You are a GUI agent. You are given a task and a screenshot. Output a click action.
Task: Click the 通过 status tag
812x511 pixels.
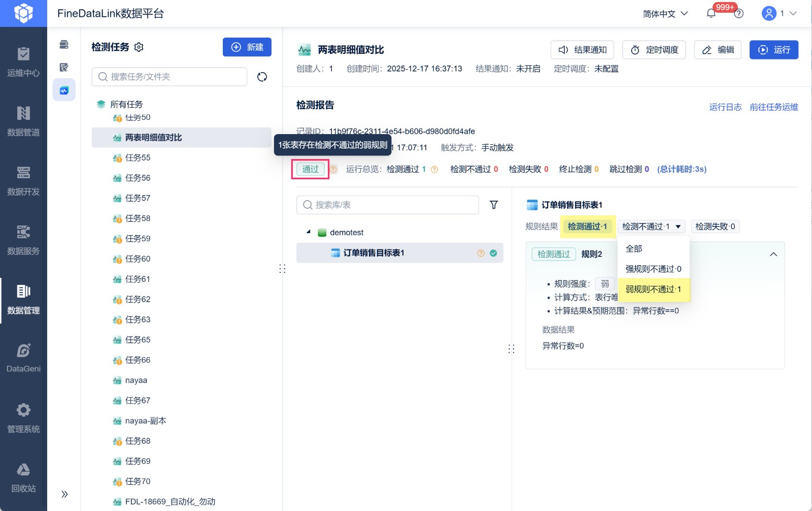pyautogui.click(x=311, y=169)
